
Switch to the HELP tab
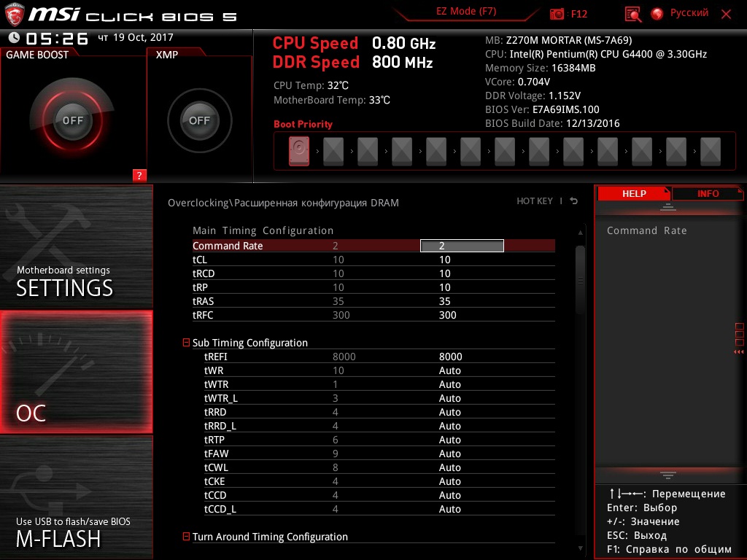tap(634, 193)
